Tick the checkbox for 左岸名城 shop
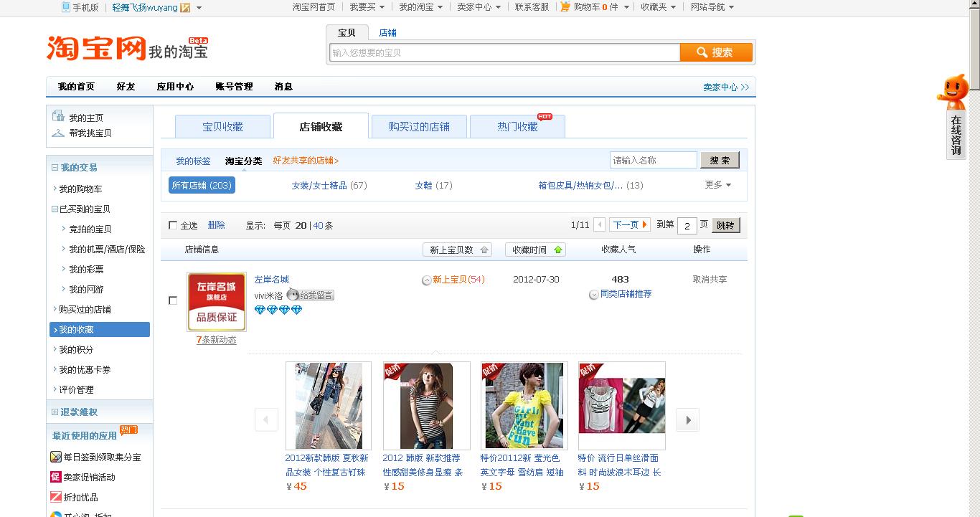Viewport: 980px width, 517px height. (173, 300)
